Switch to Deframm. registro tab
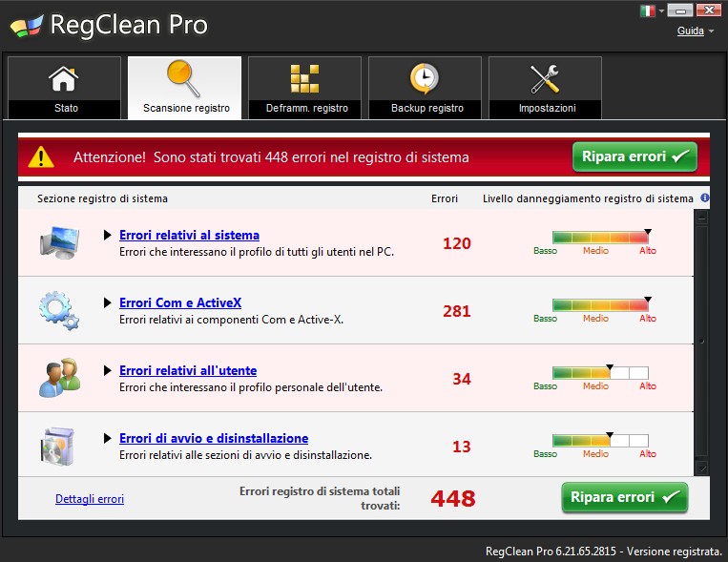The height and width of the screenshot is (562, 728). pyautogui.click(x=305, y=88)
